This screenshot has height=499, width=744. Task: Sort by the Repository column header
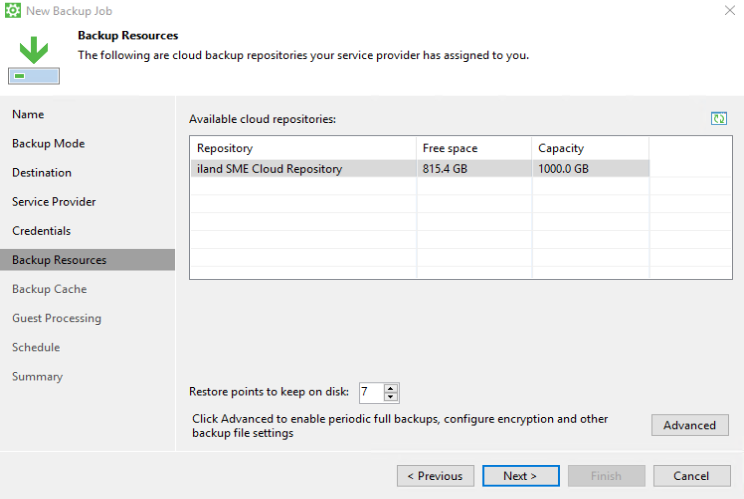click(302, 148)
